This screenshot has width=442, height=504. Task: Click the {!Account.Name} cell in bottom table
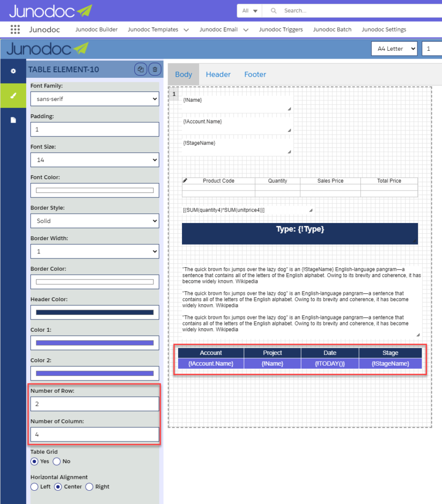click(211, 364)
